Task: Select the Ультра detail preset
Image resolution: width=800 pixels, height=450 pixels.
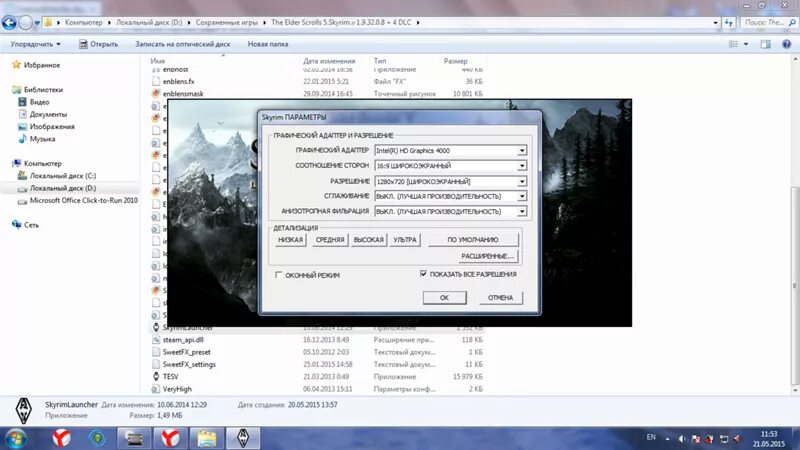Action: click(x=405, y=240)
